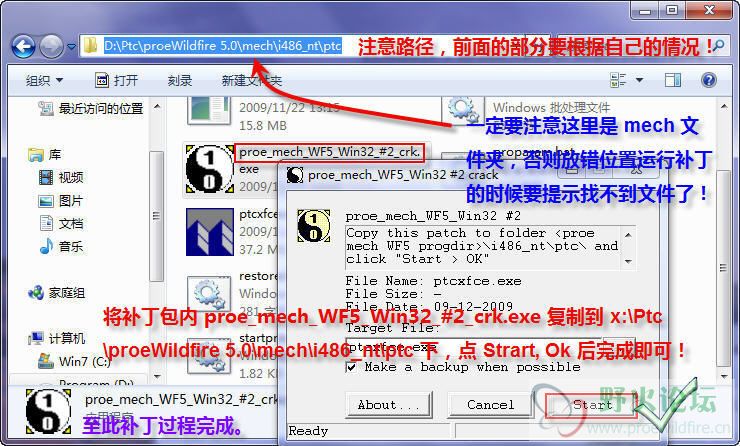Go back with the Explorer back arrow
This screenshot has width=740, height=446.
(23, 46)
